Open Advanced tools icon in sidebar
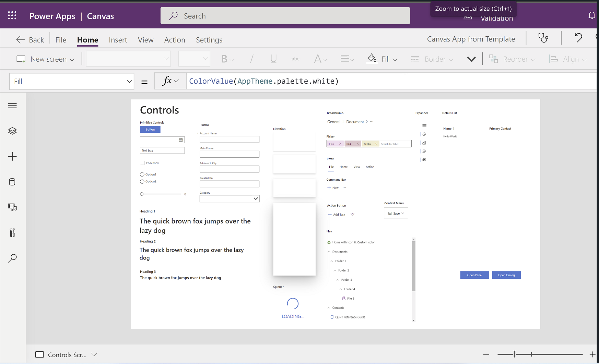 point(12,233)
